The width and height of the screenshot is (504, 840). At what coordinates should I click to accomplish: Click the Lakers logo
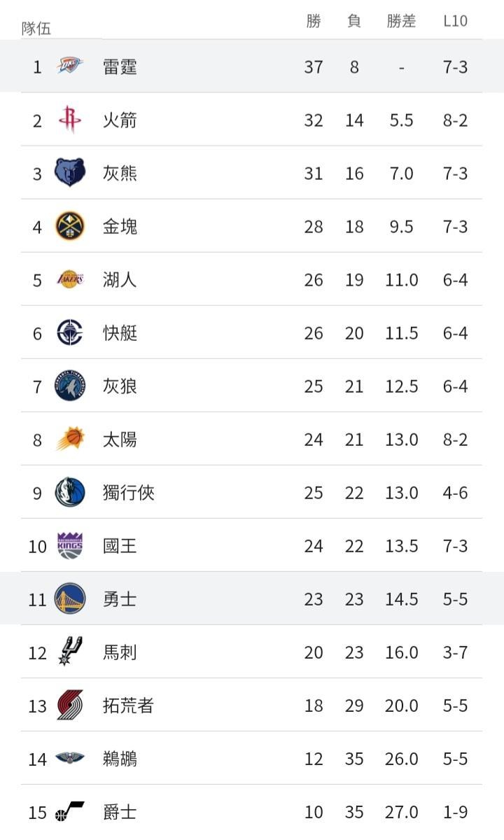coord(70,279)
